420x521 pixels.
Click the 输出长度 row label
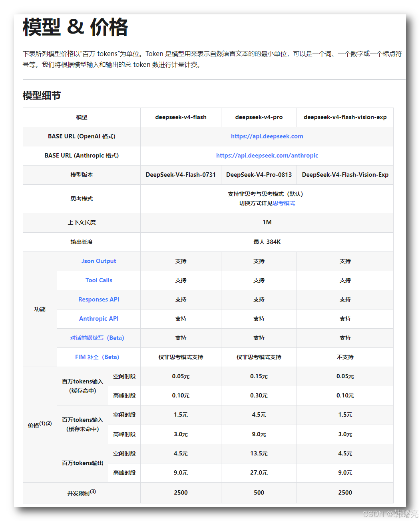tap(82, 242)
